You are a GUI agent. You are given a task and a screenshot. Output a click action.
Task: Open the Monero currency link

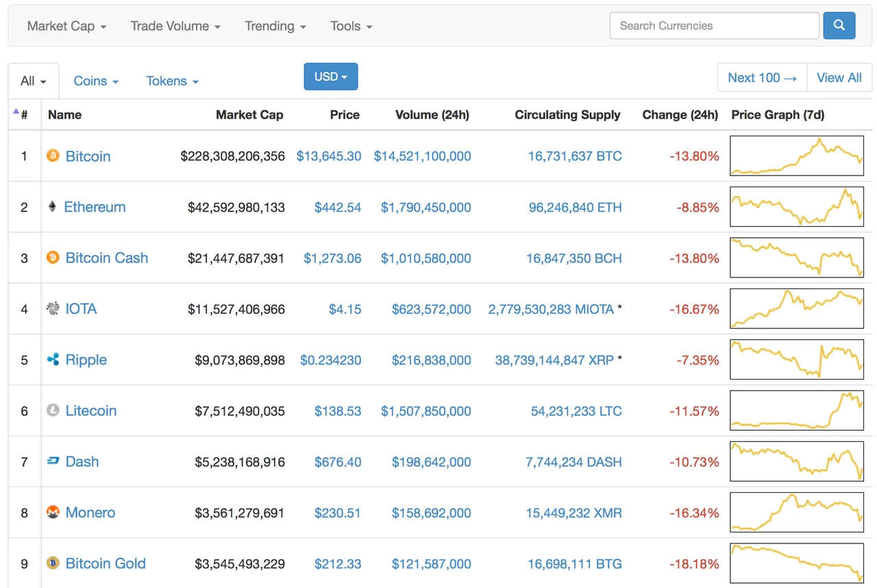coord(90,513)
